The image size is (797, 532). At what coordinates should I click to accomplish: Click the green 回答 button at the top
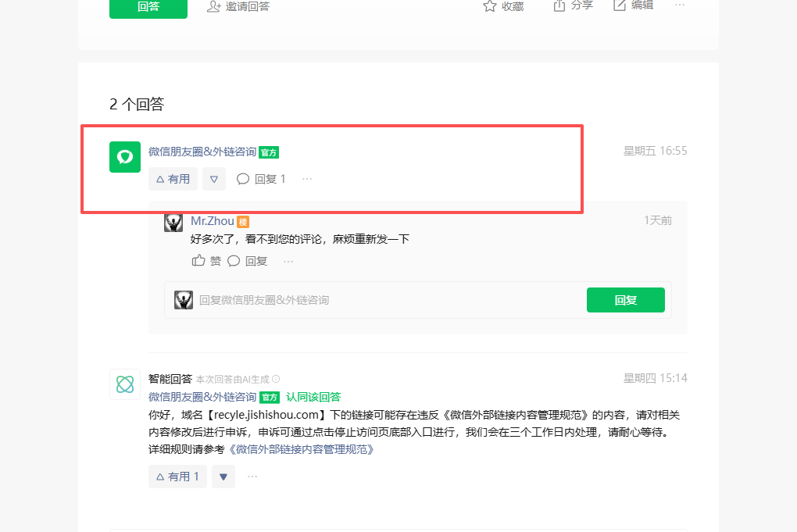[x=148, y=7]
